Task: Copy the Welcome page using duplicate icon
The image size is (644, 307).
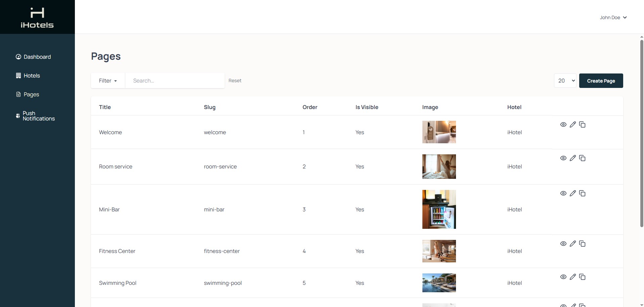Action: point(582,124)
